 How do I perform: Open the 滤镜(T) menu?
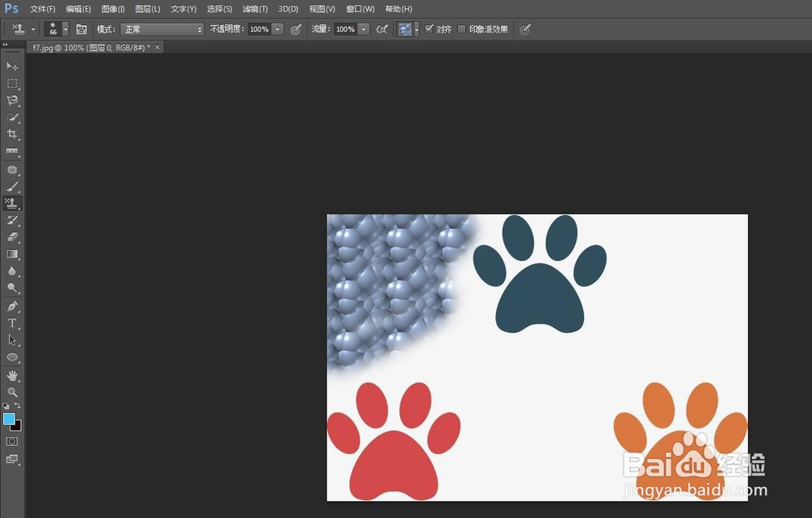click(x=255, y=9)
